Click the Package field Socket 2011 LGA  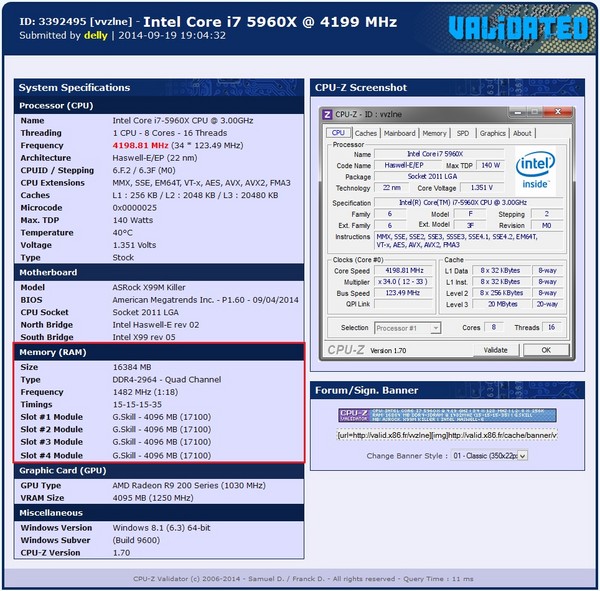(439, 176)
